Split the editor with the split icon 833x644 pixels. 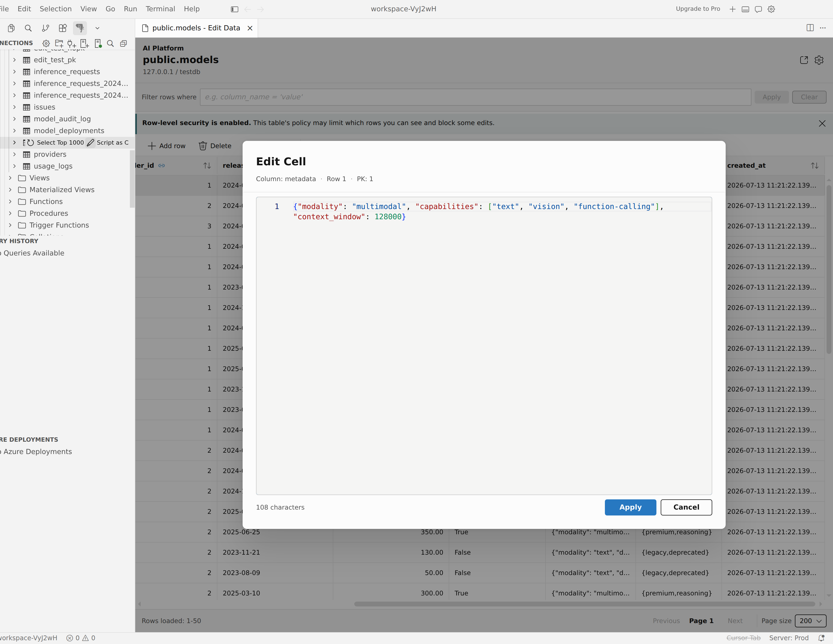(x=810, y=28)
